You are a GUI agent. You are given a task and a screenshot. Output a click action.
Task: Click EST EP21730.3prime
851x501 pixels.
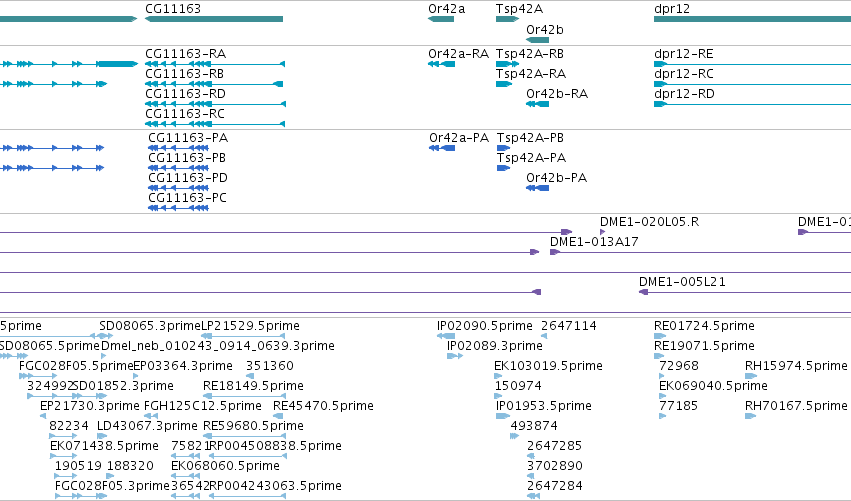(x=90, y=407)
